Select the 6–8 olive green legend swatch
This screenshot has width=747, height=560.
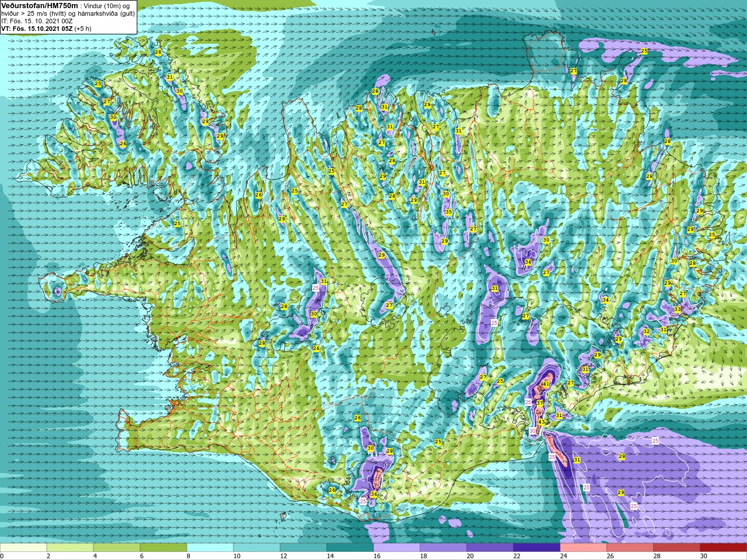[163, 548]
